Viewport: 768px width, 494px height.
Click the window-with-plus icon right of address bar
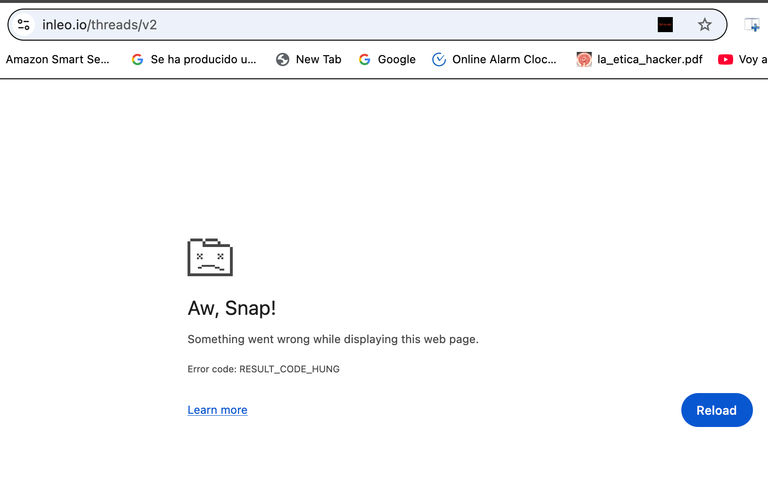point(752,24)
